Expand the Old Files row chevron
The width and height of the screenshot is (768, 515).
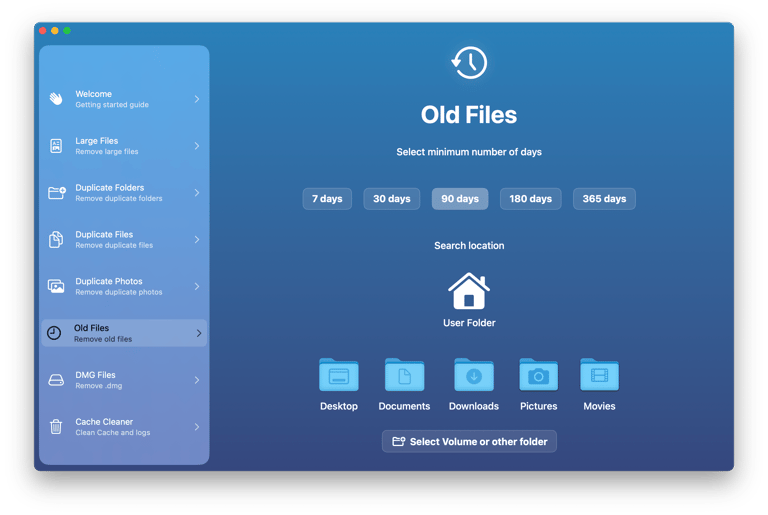(x=199, y=333)
